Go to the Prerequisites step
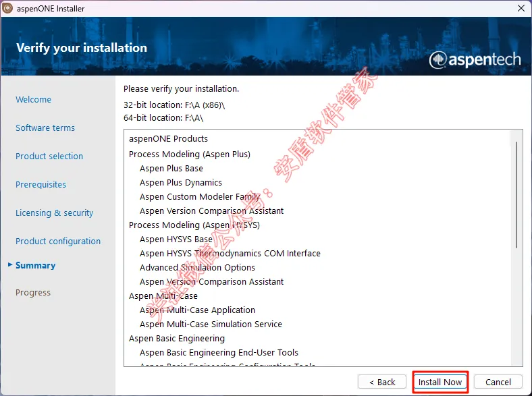The width and height of the screenshot is (532, 396). pyautogui.click(x=41, y=184)
